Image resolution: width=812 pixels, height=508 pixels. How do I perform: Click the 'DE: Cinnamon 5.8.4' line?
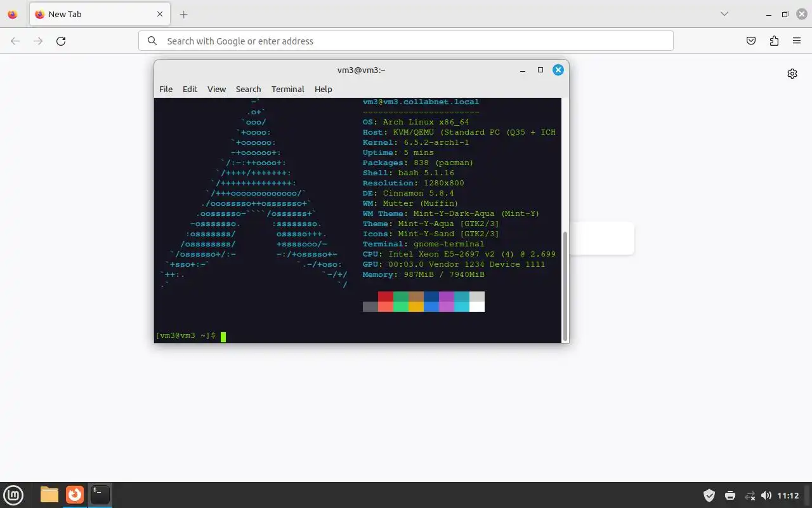[x=409, y=193]
